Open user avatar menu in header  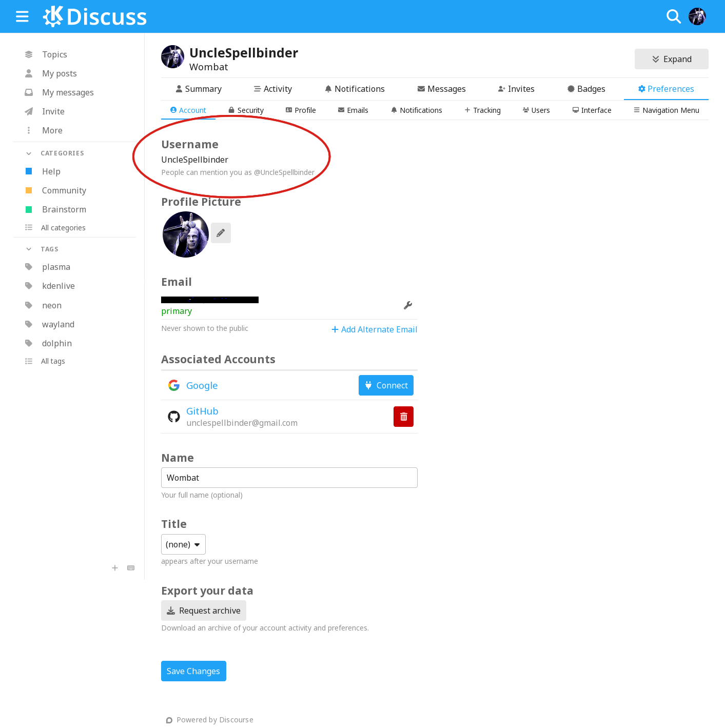pyautogui.click(x=697, y=17)
